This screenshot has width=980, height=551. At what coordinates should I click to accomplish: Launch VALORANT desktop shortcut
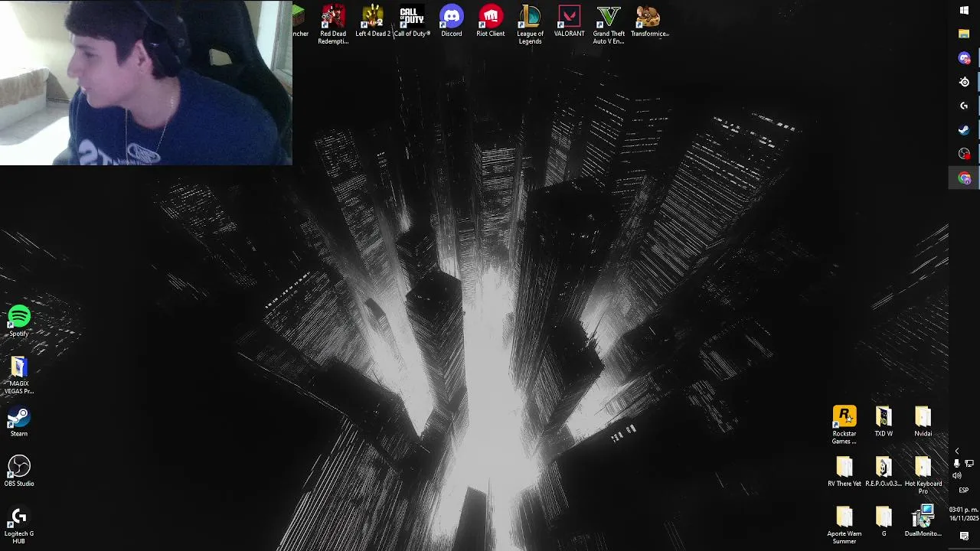pyautogui.click(x=569, y=21)
